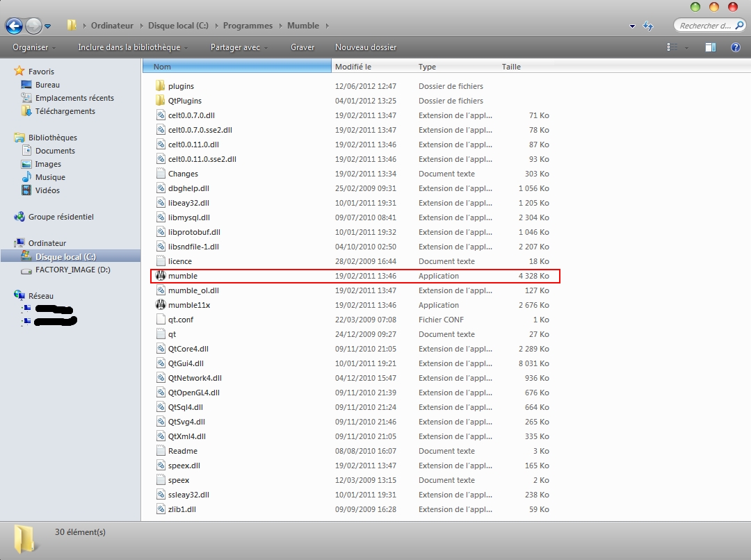Select the libprotobuf.dll file name
This screenshot has width=751, height=560.
coord(194,232)
